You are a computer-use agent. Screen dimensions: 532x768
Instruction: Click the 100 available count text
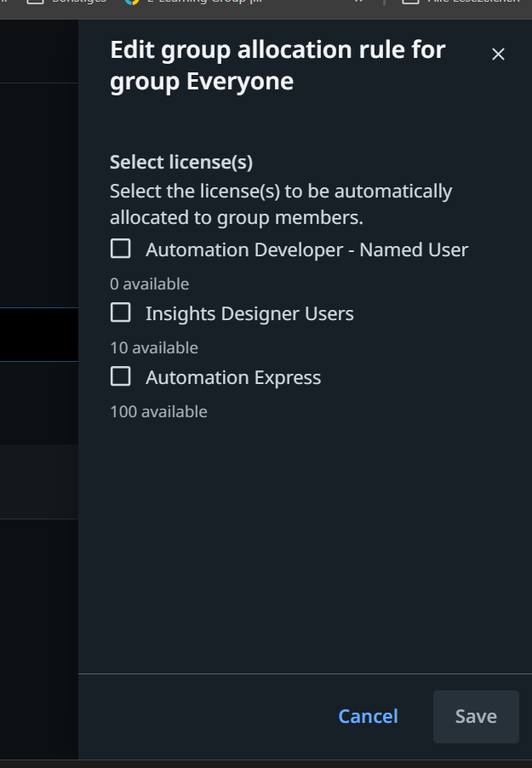[158, 411]
